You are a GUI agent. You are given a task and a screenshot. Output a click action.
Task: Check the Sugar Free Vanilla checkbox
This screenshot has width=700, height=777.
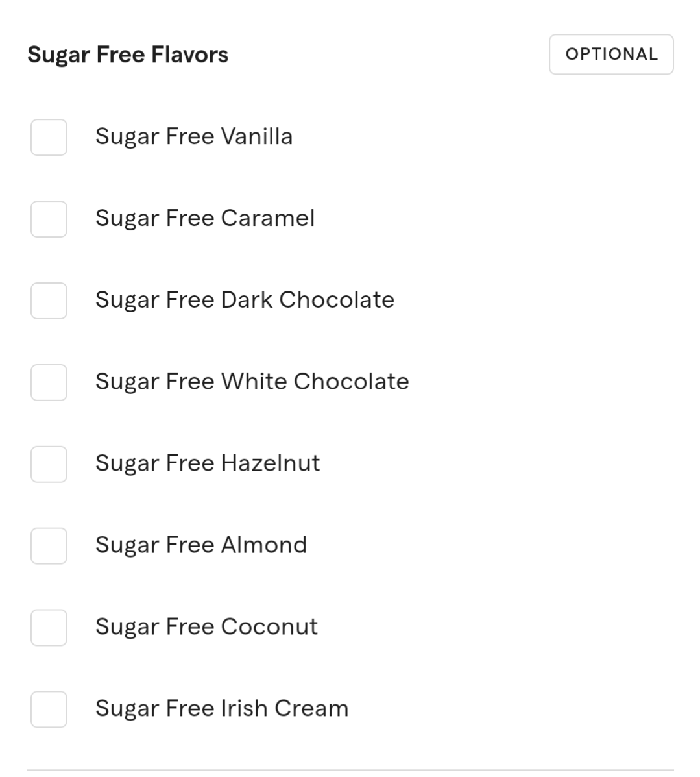coord(49,137)
